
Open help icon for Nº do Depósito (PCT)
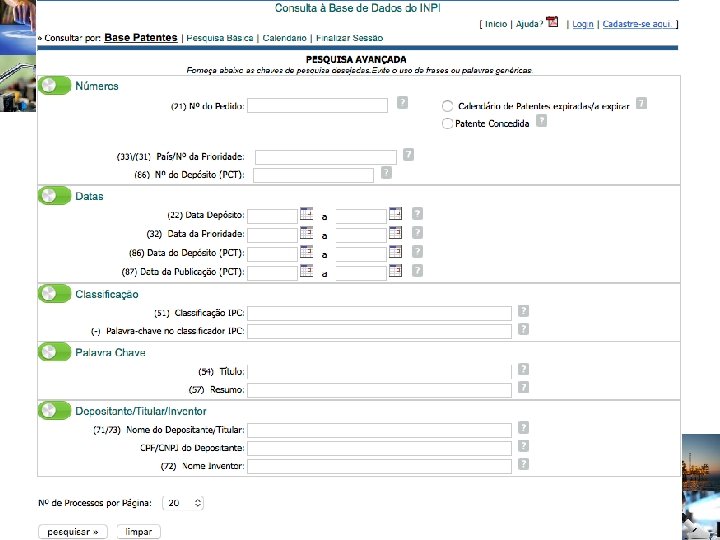(387, 173)
